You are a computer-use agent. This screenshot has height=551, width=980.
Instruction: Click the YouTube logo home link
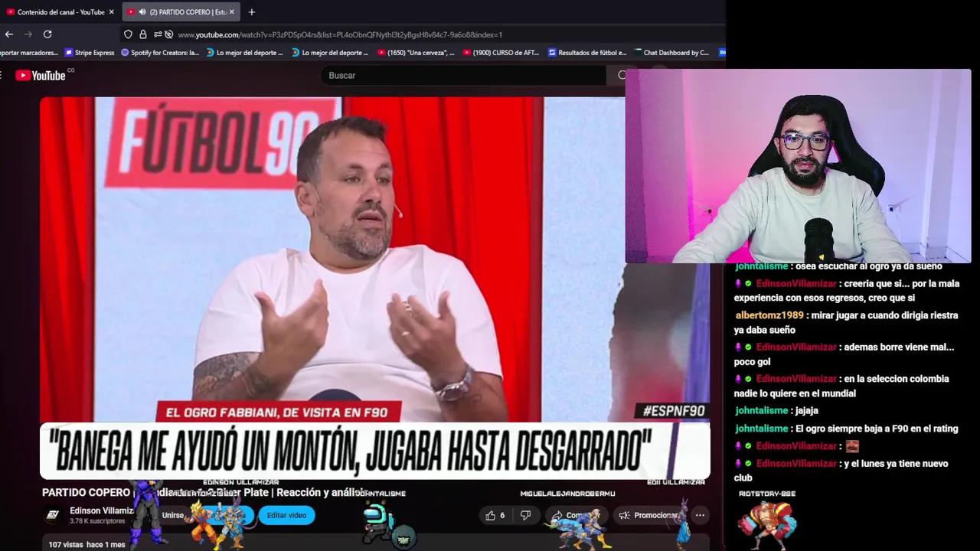[x=42, y=75]
